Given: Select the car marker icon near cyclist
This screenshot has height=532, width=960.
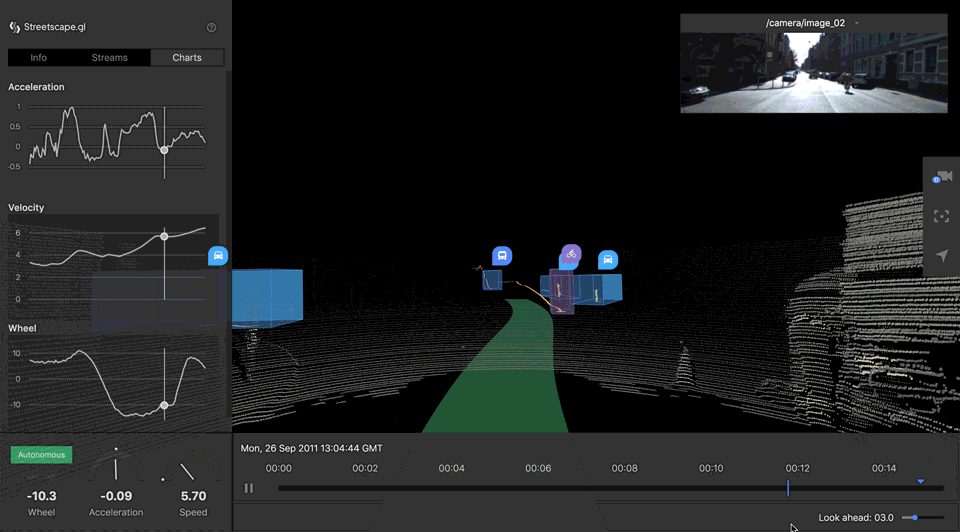Looking at the screenshot, I should 608,260.
